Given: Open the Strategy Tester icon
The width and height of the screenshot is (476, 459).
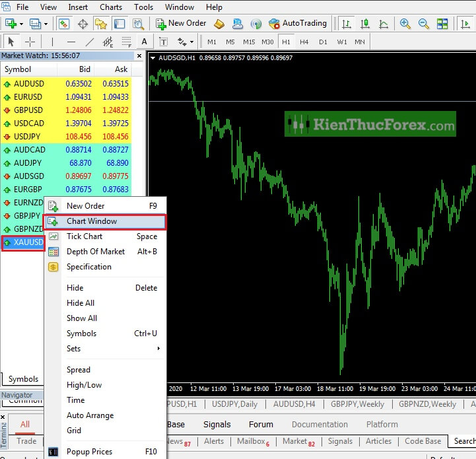Looking at the screenshot, I should (x=139, y=23).
